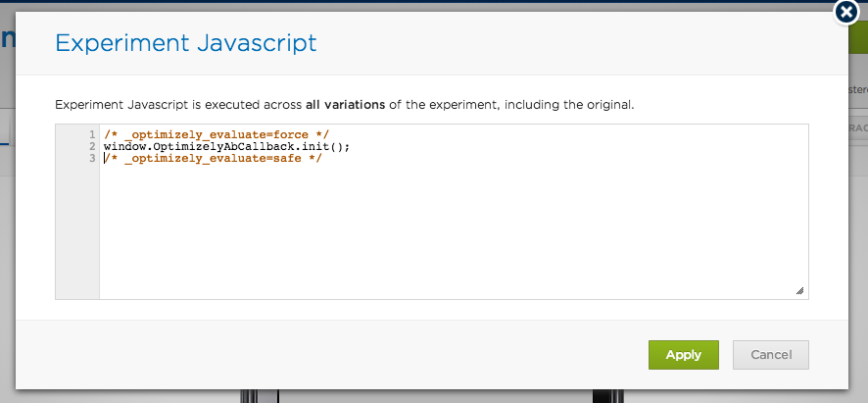Viewport: 868px width, 403px height.
Task: Click "init()" in the second code line
Action: pyautogui.click(x=327, y=146)
